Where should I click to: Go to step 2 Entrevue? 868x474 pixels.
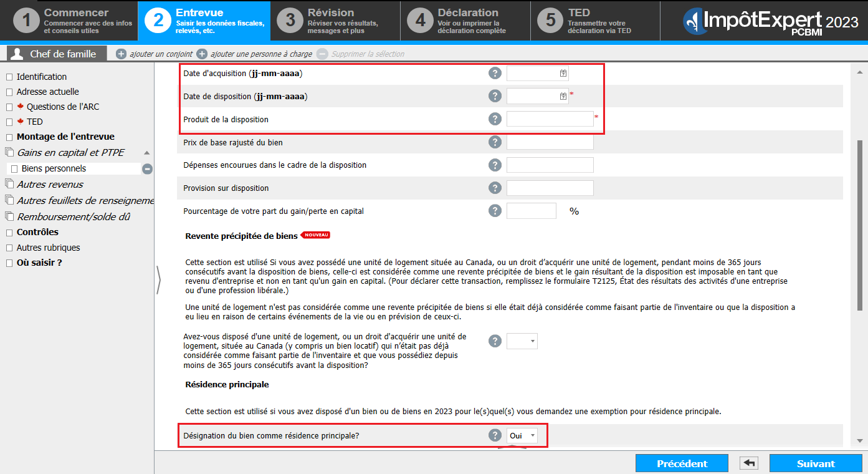[204, 21]
